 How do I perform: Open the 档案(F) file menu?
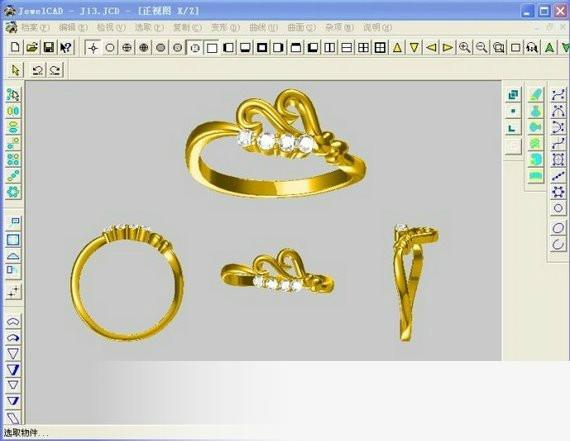[35, 27]
